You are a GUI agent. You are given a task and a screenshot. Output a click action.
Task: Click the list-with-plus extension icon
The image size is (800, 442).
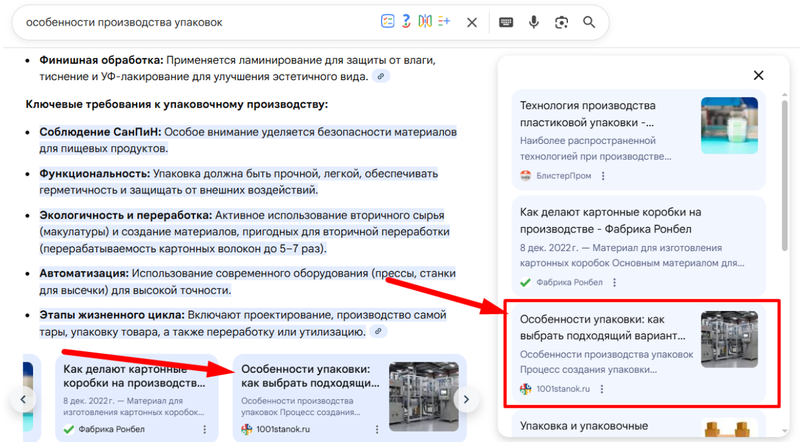[444, 21]
